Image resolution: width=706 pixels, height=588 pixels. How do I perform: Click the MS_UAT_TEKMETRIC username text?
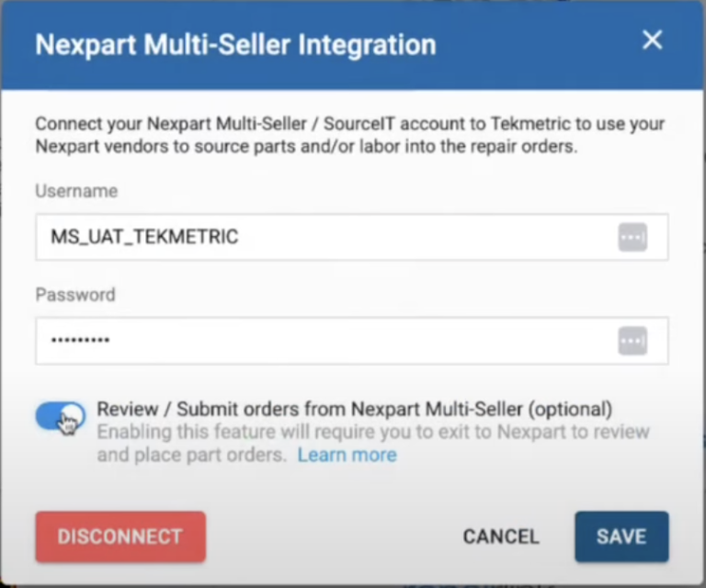tap(144, 237)
